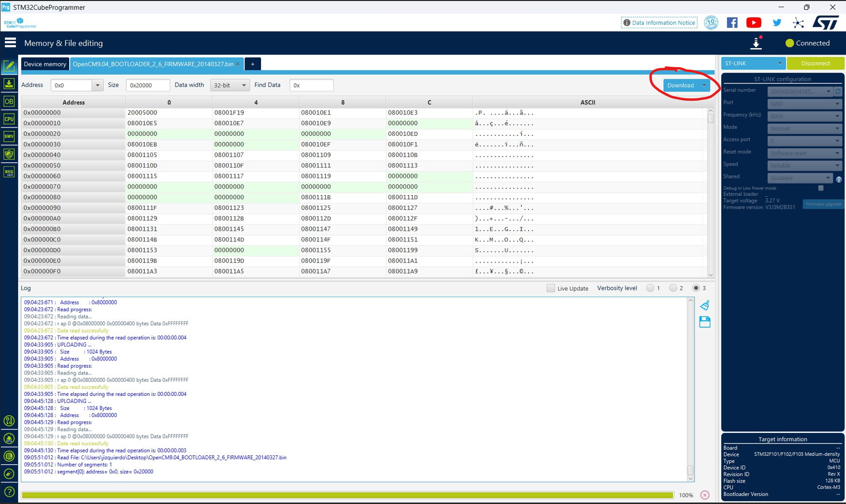Open the SWV viewer sidebar icon
Viewport: 846px width, 504px height.
9,137
